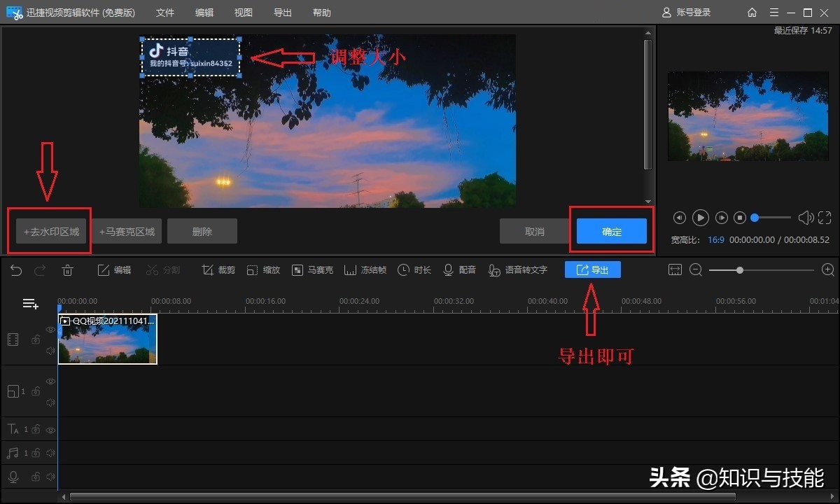Click 取消 to cancel watermark removal
The height and width of the screenshot is (504, 840).
click(x=535, y=231)
